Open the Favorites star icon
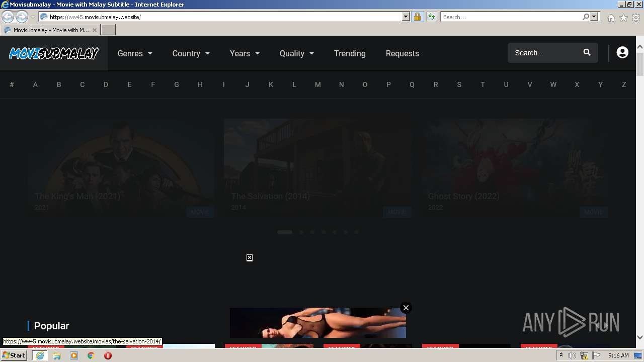The height and width of the screenshot is (362, 644). (x=623, y=18)
